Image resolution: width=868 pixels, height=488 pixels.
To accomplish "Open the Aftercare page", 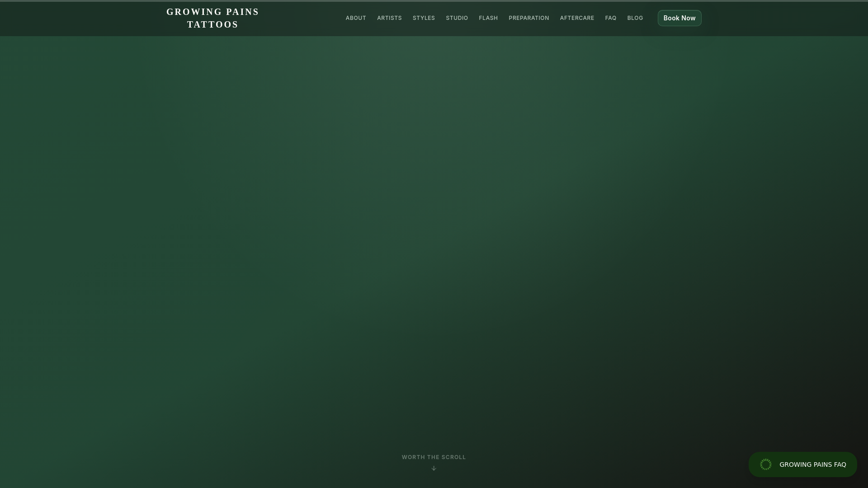I will click(577, 18).
